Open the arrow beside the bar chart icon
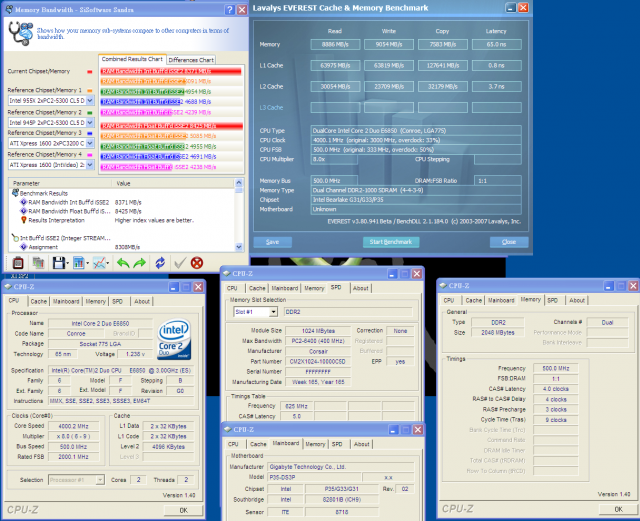 coord(87,263)
